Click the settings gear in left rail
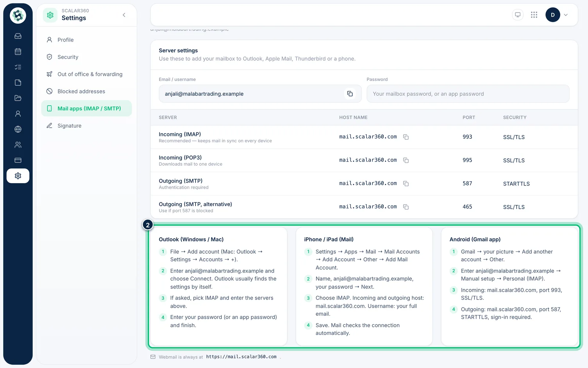This screenshot has height=368, width=588. coord(18,176)
